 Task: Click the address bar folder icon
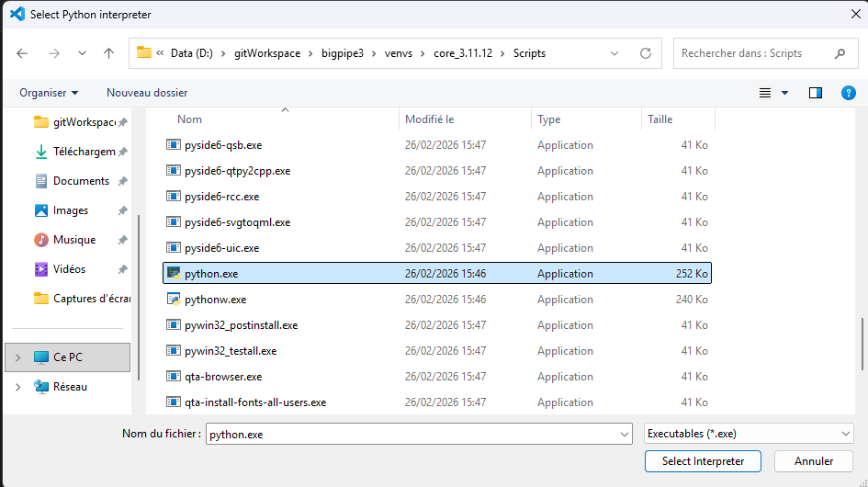tap(144, 52)
